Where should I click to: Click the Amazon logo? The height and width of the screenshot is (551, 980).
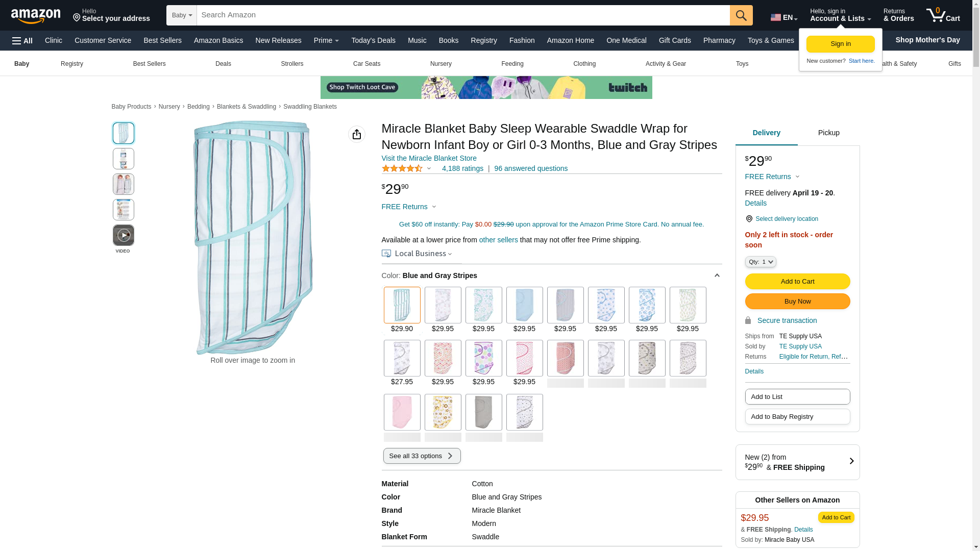[x=36, y=16]
